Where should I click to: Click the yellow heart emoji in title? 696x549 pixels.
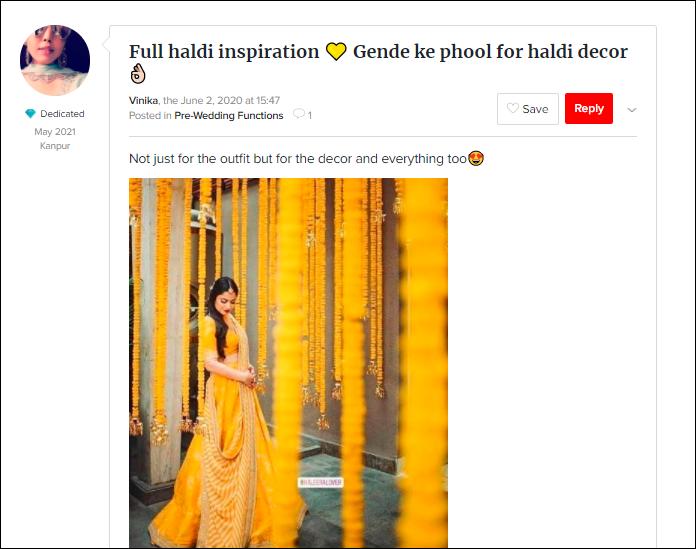(336, 52)
